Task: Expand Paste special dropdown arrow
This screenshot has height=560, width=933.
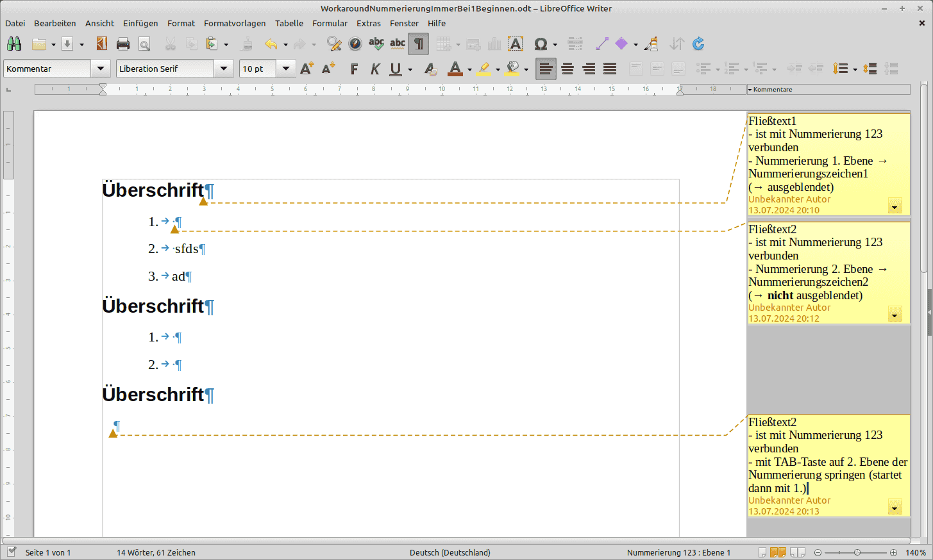Action: click(226, 44)
